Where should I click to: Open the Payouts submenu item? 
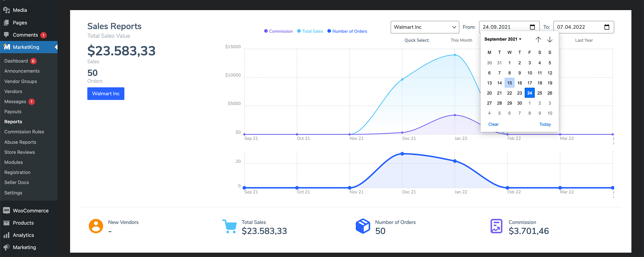click(13, 112)
